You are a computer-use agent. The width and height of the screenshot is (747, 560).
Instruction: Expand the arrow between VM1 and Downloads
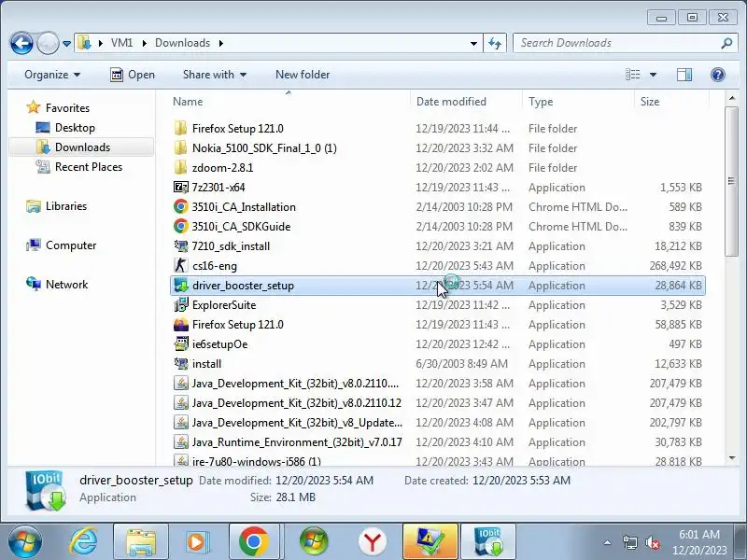(144, 43)
